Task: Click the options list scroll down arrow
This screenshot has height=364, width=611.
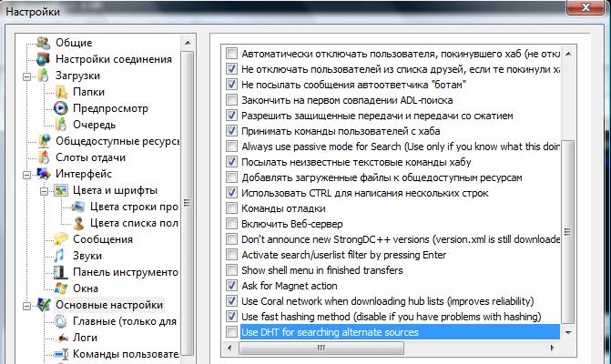Action: 569,333
